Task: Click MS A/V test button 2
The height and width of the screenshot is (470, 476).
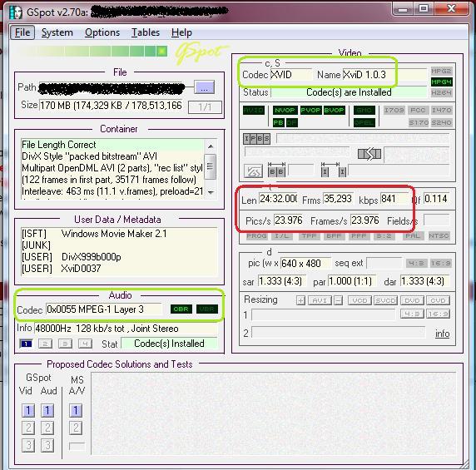Action: pos(76,428)
